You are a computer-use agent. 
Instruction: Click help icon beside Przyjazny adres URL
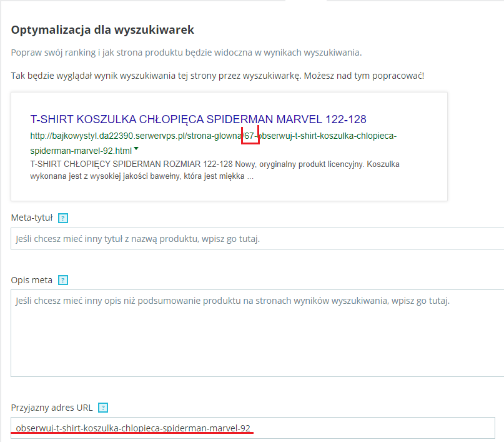[x=103, y=408]
